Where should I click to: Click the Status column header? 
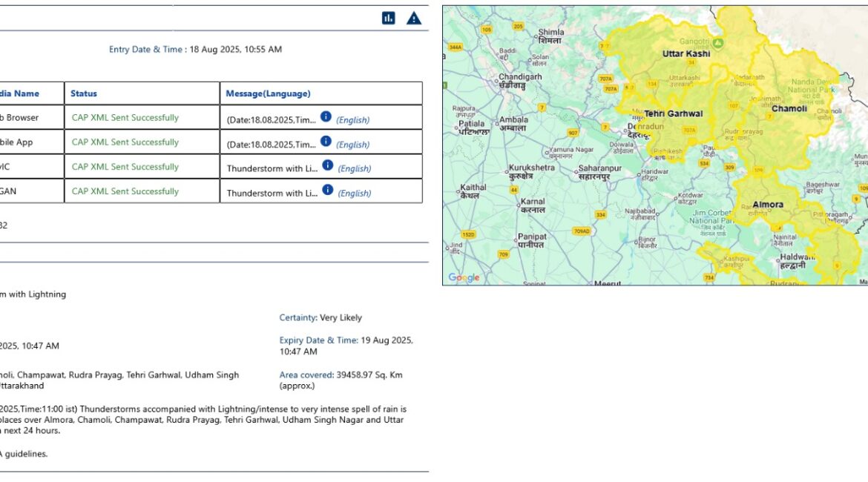pyautogui.click(x=84, y=93)
